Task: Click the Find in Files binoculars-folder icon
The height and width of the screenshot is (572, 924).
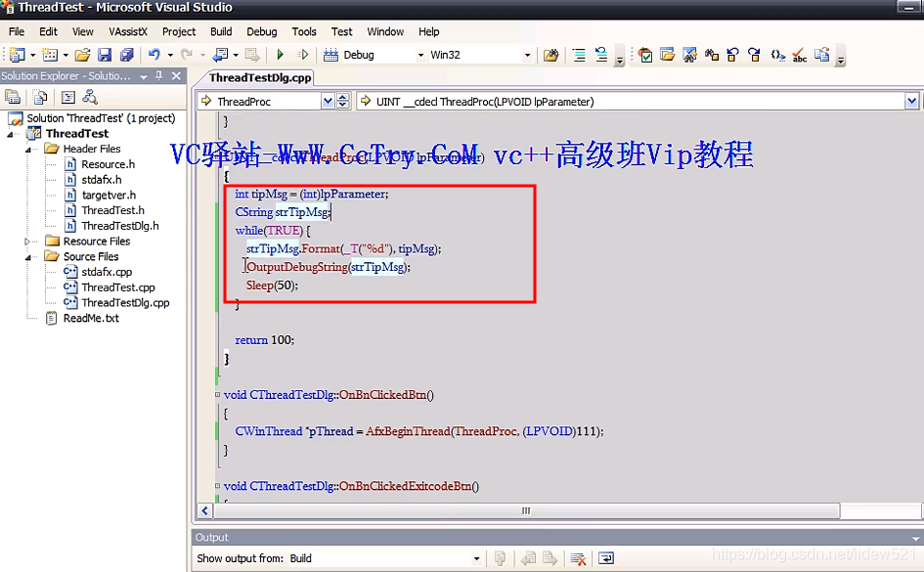Action: (551, 56)
